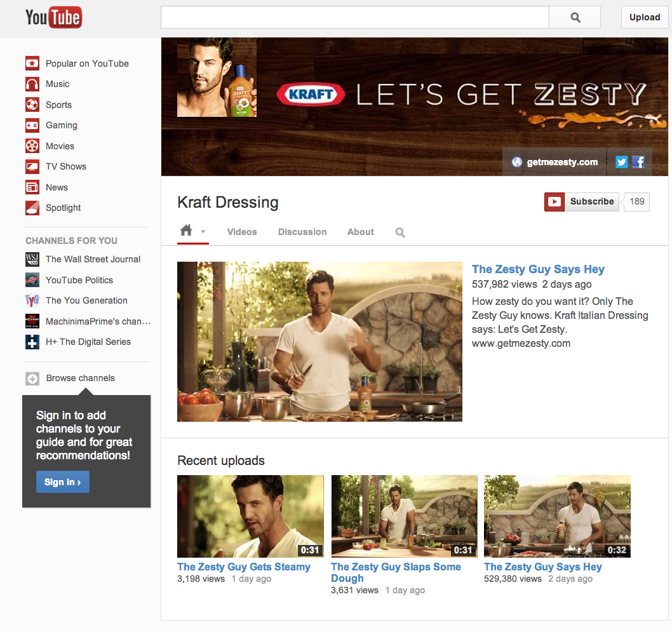This screenshot has height=632, width=672.
Task: Expand the Home tab dropdown arrow
Action: coord(203,232)
